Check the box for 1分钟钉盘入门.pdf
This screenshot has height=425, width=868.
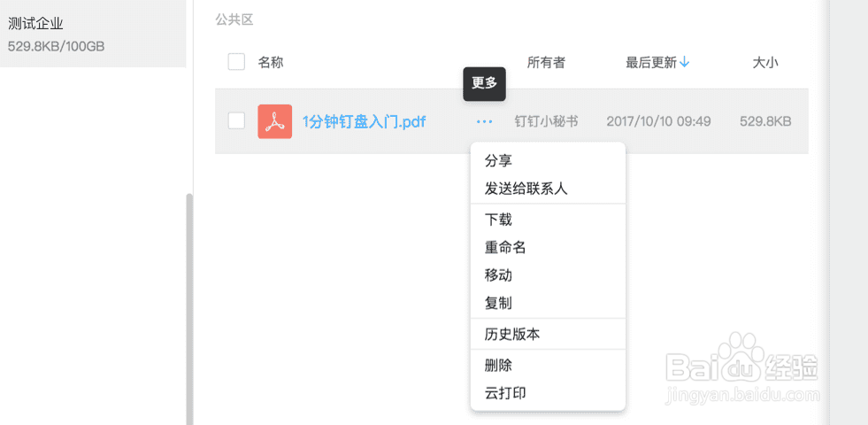coord(236,120)
